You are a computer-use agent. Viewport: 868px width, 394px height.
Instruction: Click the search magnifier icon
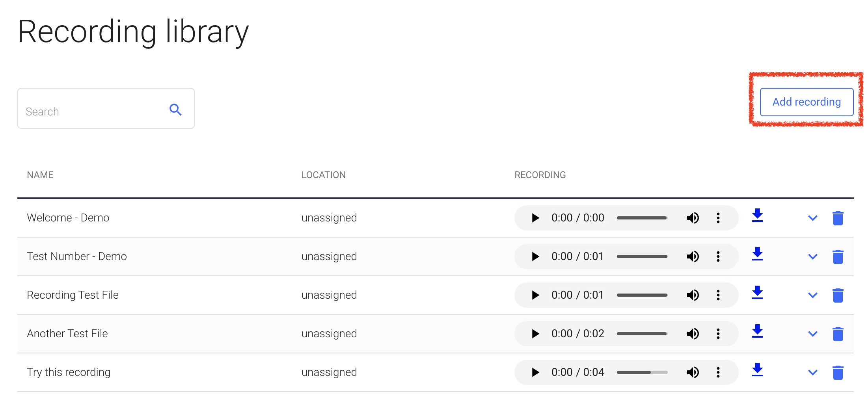coord(175,110)
